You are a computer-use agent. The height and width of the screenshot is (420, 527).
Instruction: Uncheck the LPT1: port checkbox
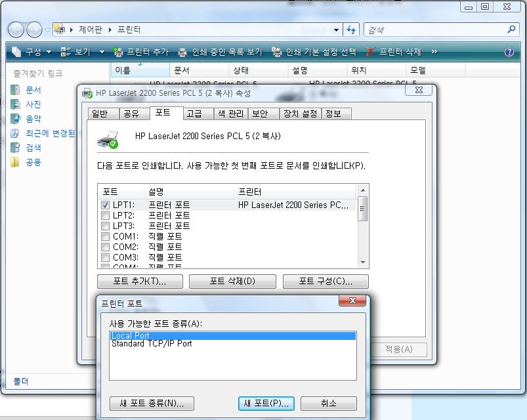[x=105, y=205]
